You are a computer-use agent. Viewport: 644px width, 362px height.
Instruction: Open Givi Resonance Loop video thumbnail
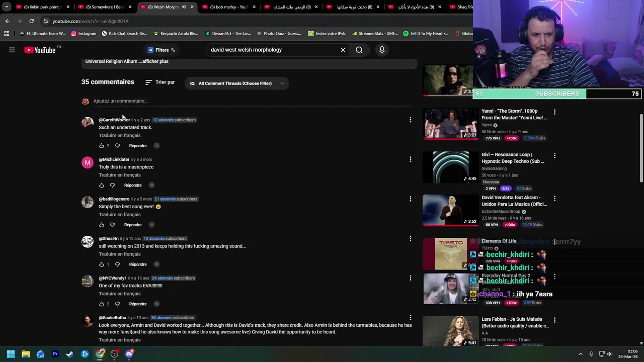pos(450,167)
